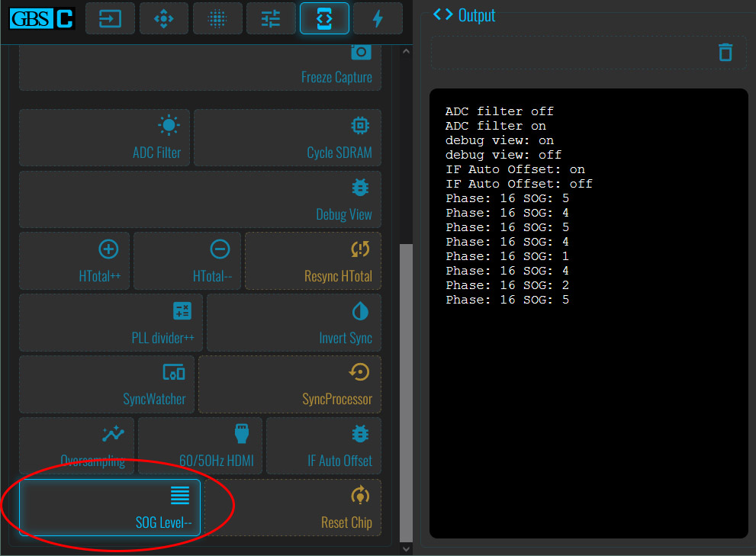The image size is (756, 556).
Task: Open the dotted grid pattern tab
Action: 217,19
